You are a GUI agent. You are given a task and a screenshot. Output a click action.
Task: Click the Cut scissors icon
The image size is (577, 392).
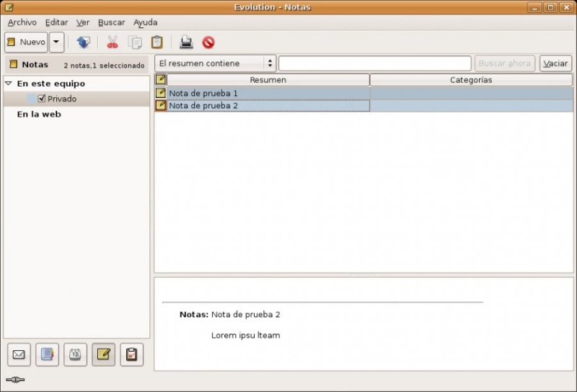click(113, 42)
